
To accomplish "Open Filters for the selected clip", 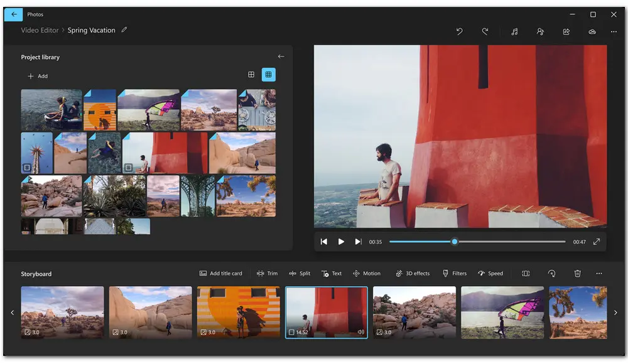I will [455, 273].
